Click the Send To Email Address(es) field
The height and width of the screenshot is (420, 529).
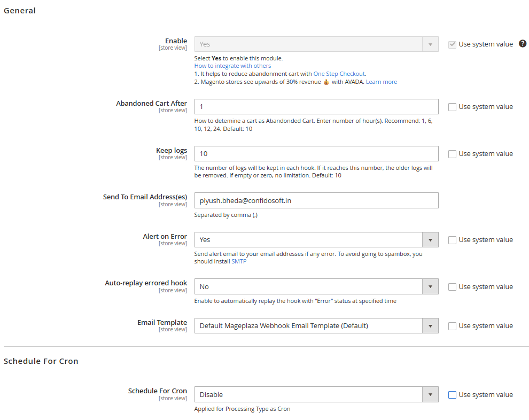(316, 200)
